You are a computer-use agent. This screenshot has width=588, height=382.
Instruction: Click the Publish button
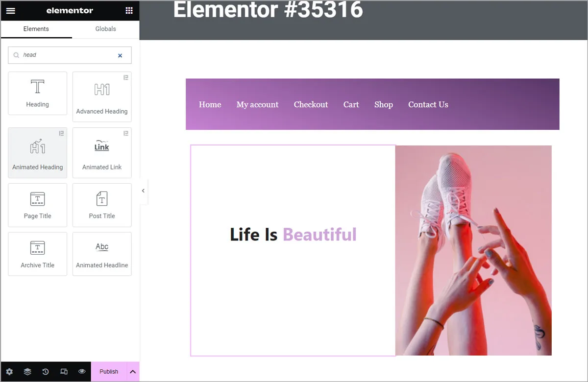(x=109, y=372)
